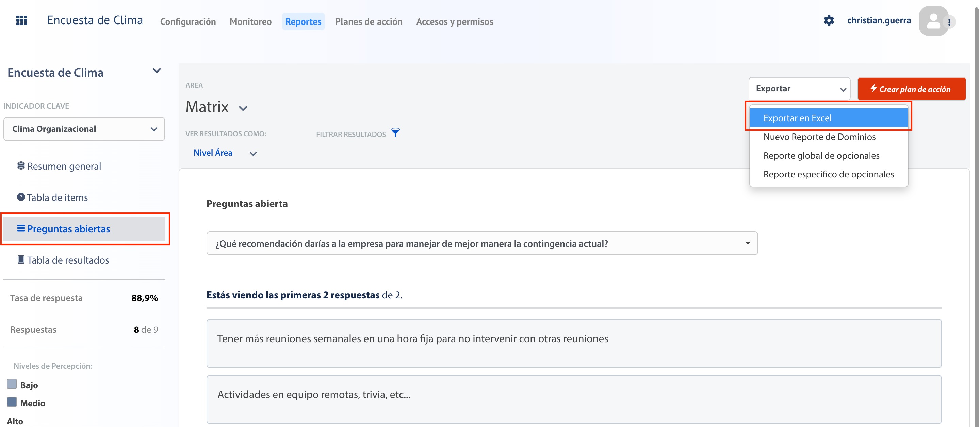
Task: Open the three-dot user menu
Action: [x=950, y=22]
